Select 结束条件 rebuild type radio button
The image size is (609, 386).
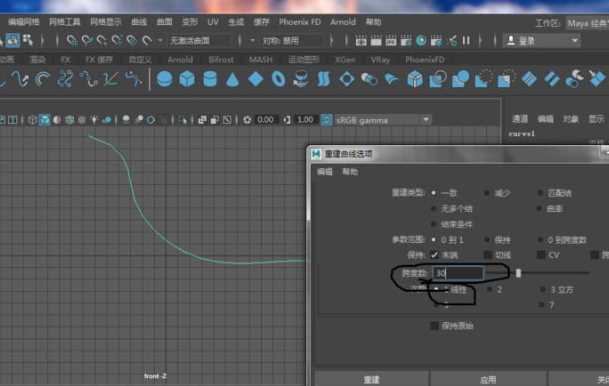click(434, 224)
